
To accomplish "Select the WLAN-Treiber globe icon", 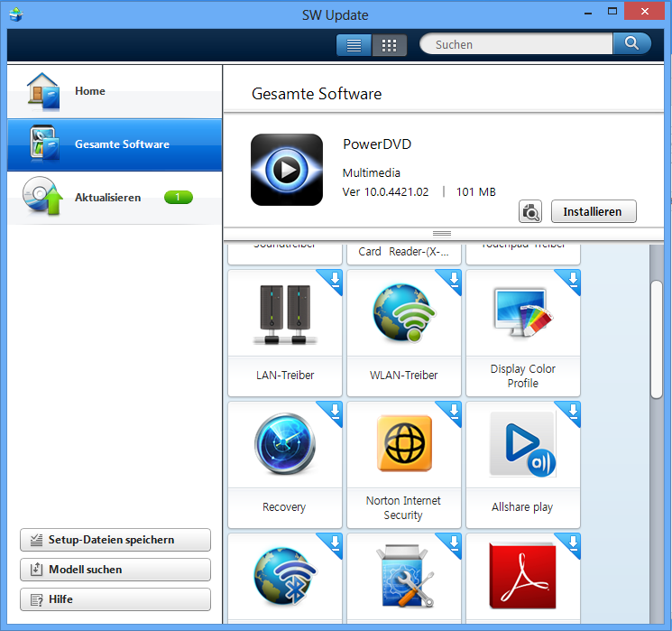I will coord(404,312).
